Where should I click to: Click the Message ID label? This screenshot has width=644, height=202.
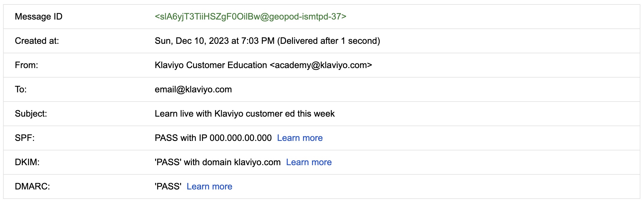point(39,17)
